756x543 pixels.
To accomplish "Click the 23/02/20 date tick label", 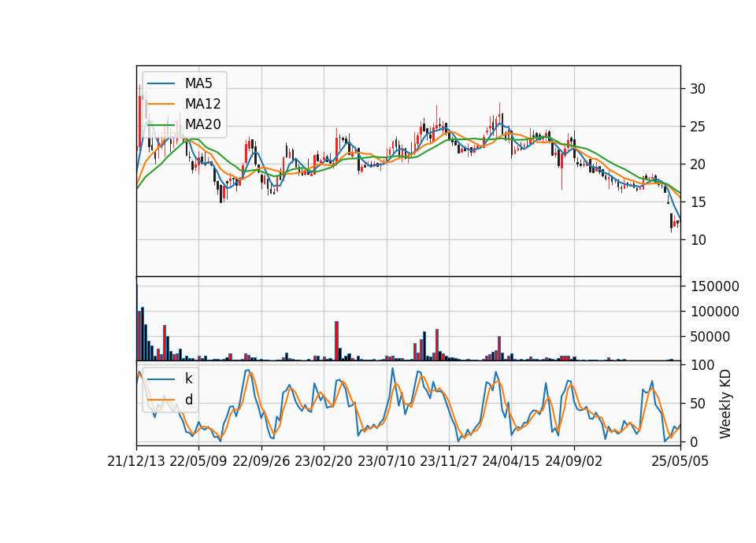I will click(324, 462).
